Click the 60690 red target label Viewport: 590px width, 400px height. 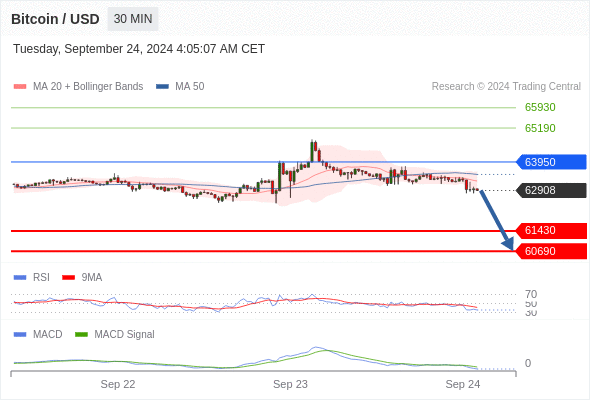tap(551, 251)
